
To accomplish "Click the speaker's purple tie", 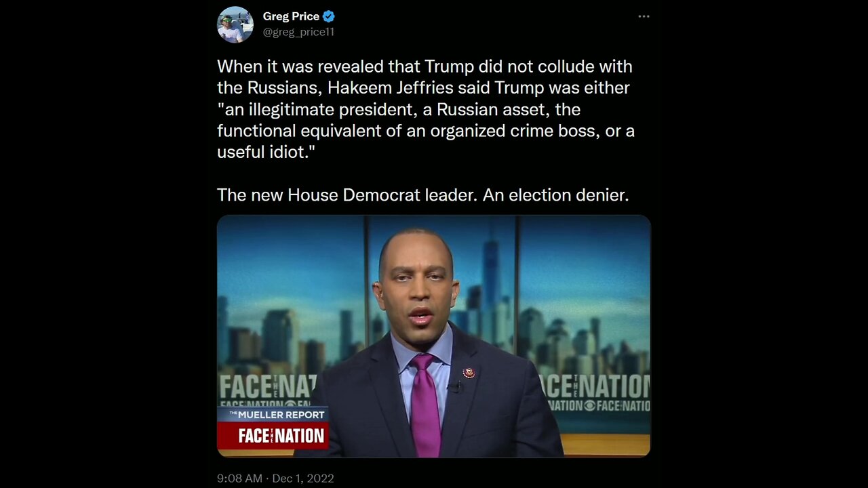I will pos(426,407).
